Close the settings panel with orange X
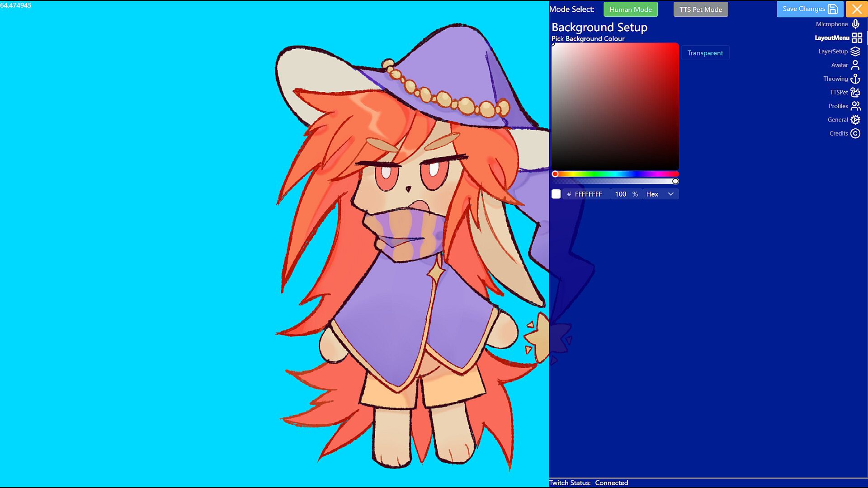This screenshot has height=488, width=868. 857,9
